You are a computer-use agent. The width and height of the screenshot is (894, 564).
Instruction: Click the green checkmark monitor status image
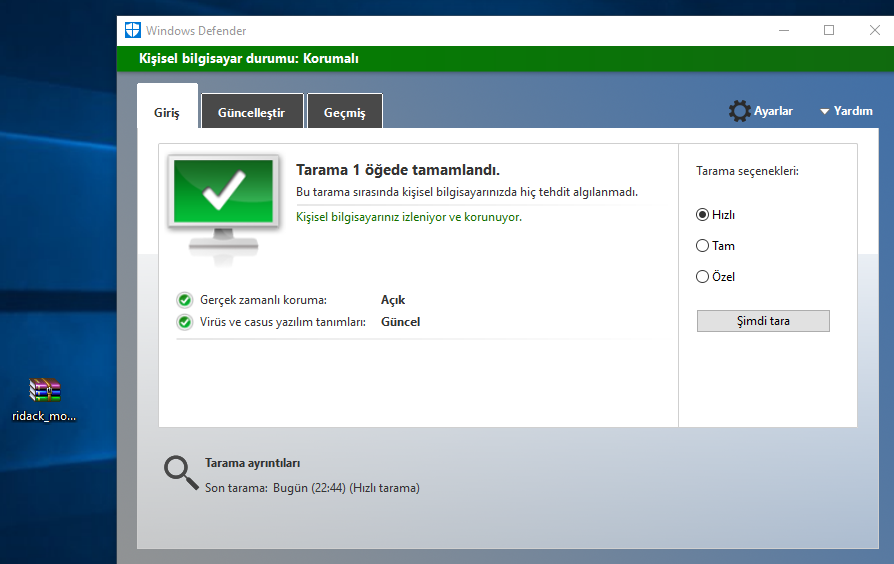coord(224,209)
